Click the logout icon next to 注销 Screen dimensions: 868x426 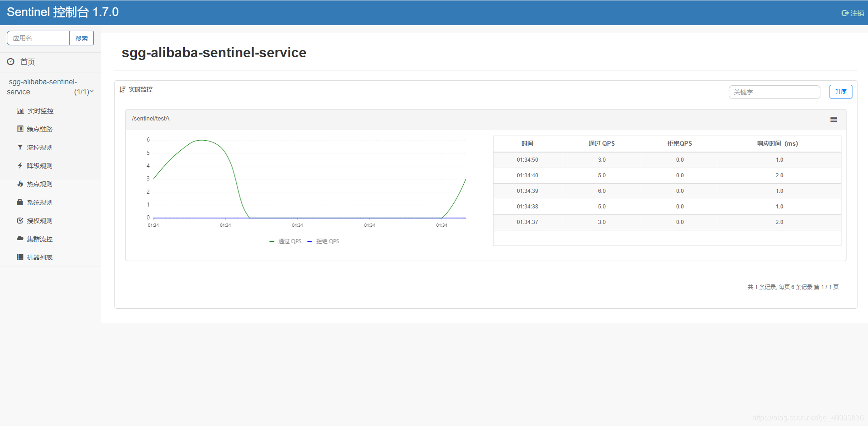(x=845, y=13)
